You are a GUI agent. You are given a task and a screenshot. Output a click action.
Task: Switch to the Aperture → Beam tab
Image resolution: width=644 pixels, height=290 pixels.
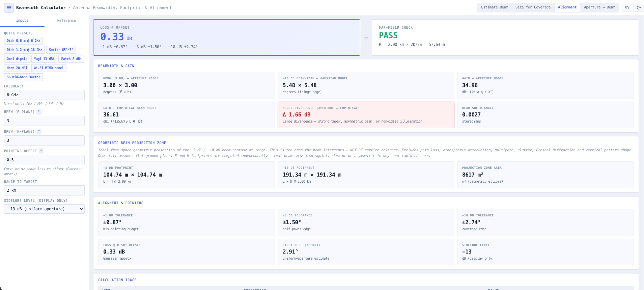click(599, 7)
